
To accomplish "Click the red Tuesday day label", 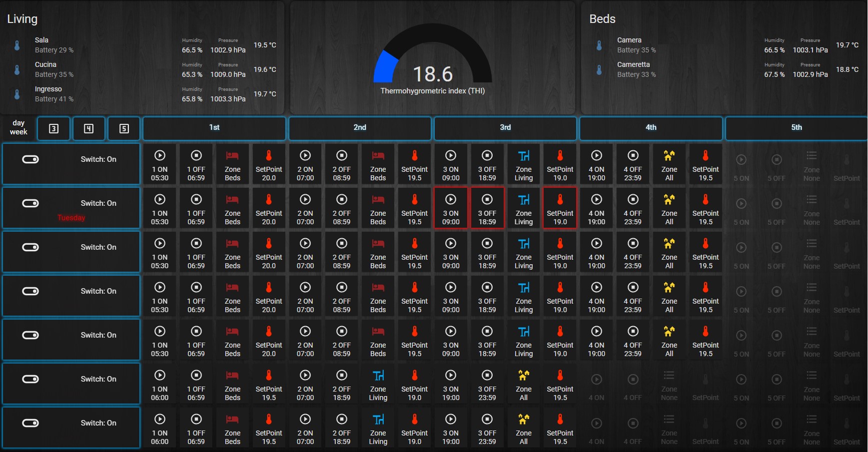I will point(71,218).
